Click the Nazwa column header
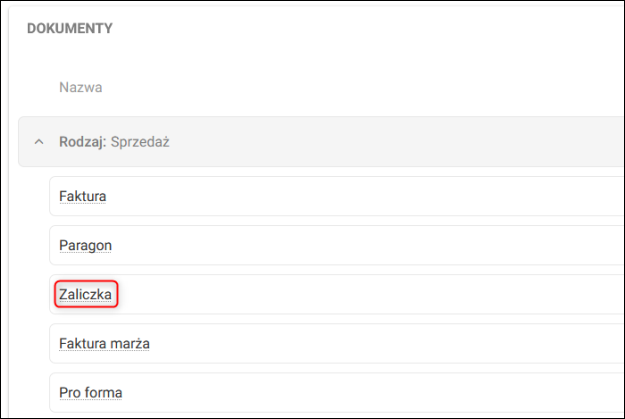The height and width of the screenshot is (419, 625). tap(81, 87)
